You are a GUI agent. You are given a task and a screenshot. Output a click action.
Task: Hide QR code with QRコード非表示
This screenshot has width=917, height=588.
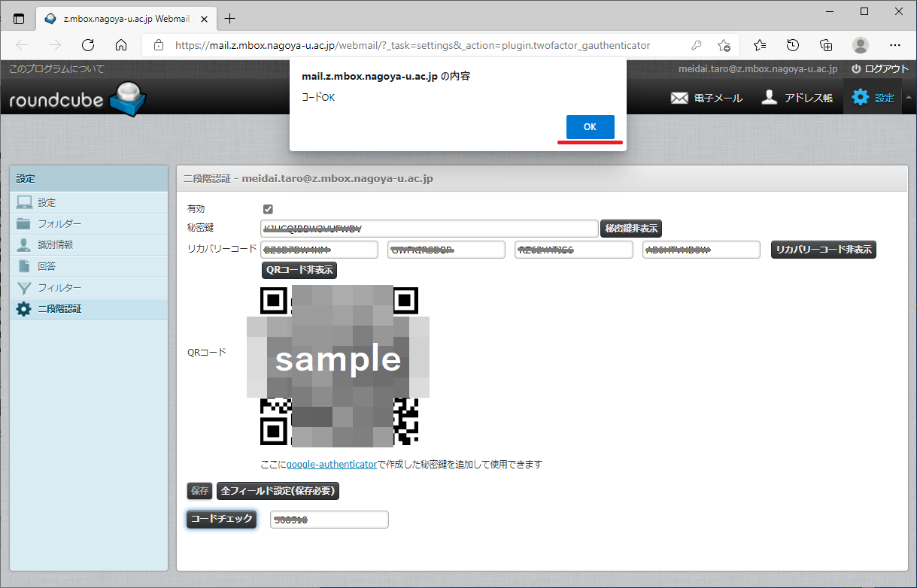point(299,270)
